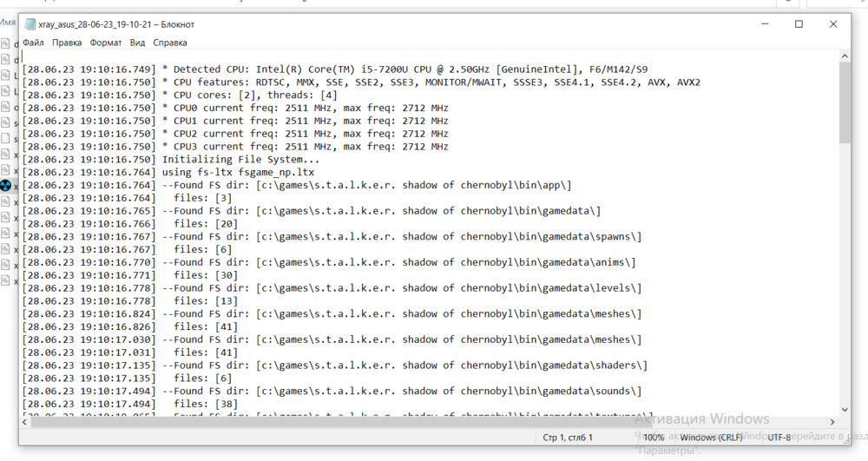Click the vertical scrollbar thumb
The image size is (868, 461).
click(845, 102)
